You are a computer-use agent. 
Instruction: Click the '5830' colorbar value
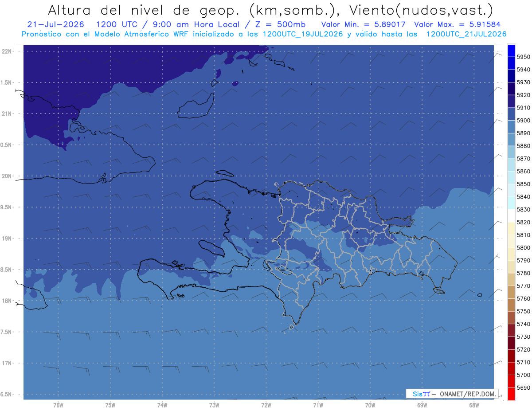[x=524, y=209]
